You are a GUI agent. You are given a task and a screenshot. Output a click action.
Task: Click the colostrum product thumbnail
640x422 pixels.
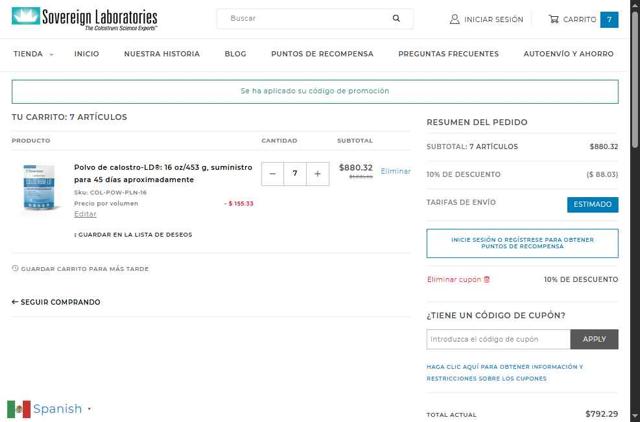pos(39,187)
